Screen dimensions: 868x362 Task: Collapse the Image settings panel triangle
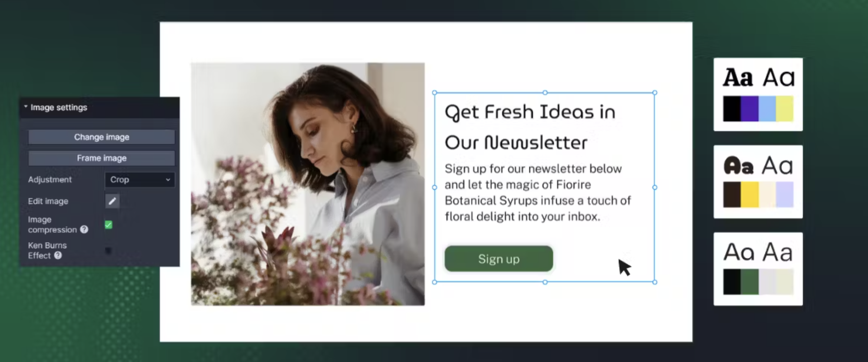pyautogui.click(x=26, y=107)
